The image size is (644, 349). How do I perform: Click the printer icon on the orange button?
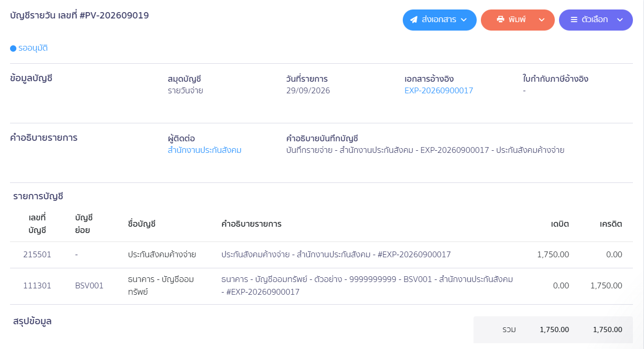pyautogui.click(x=501, y=20)
